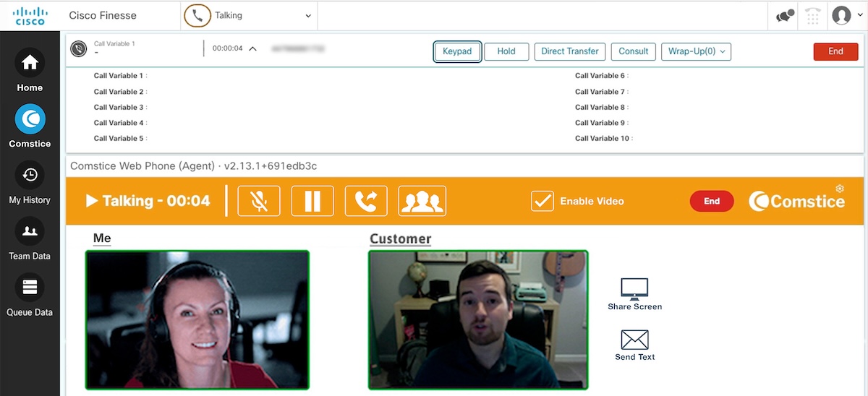868x396 pixels.
Task: Click the 00:00:04 call timer
Action: pos(227,48)
